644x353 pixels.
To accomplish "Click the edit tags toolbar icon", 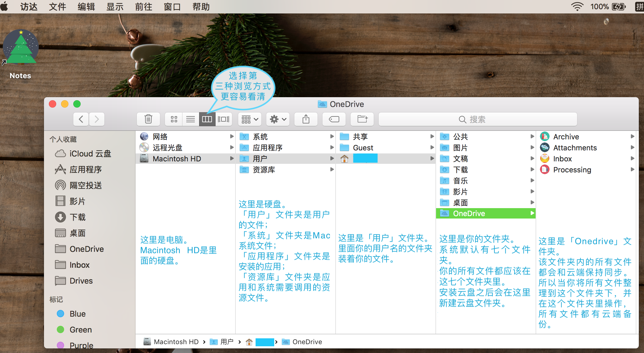I will 334,119.
